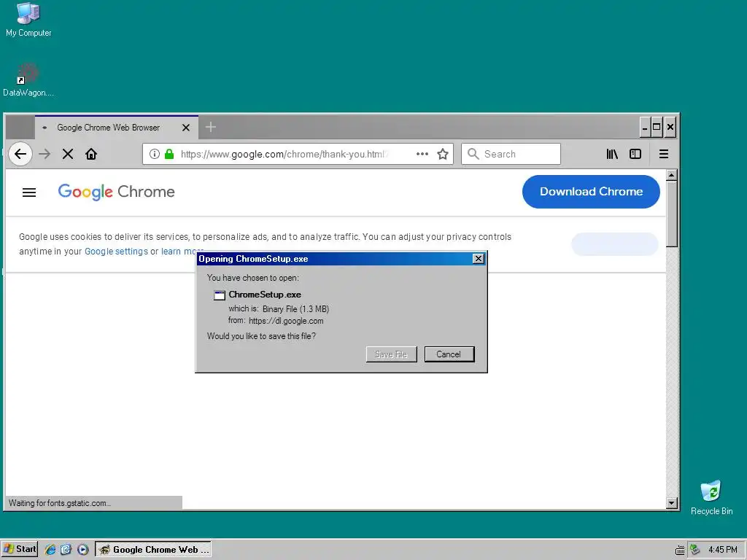Click the Google Chrome Web taskbar button
This screenshot has height=560, width=747.
[153, 549]
